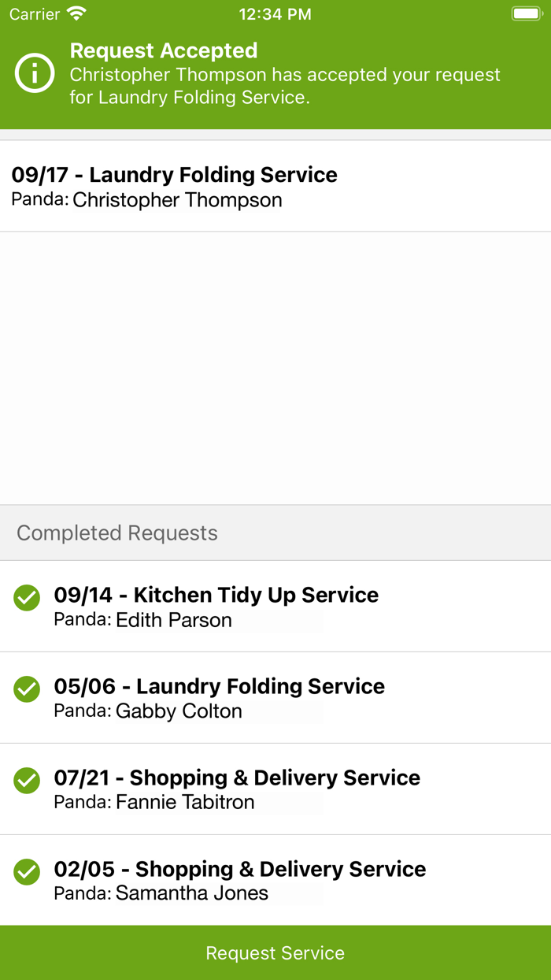The height and width of the screenshot is (980, 551).
Task: Tap the time display showing 12:34 PM
Action: (275, 13)
